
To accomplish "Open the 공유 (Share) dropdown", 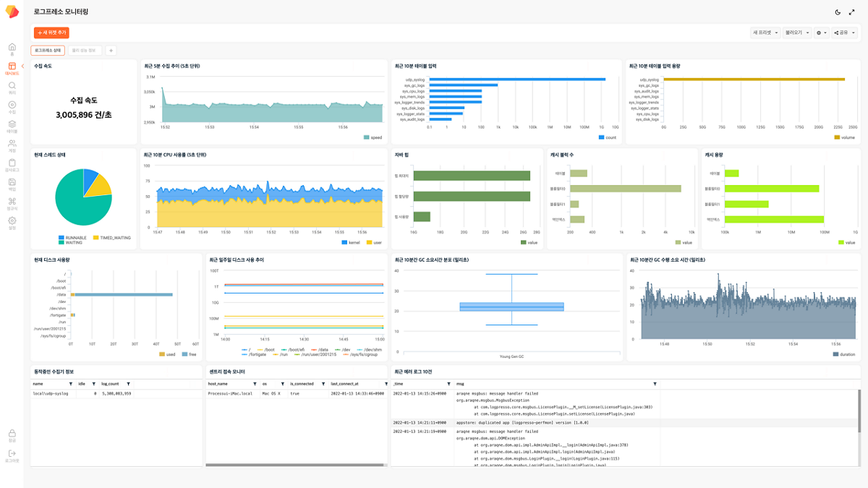I will [x=844, y=33].
